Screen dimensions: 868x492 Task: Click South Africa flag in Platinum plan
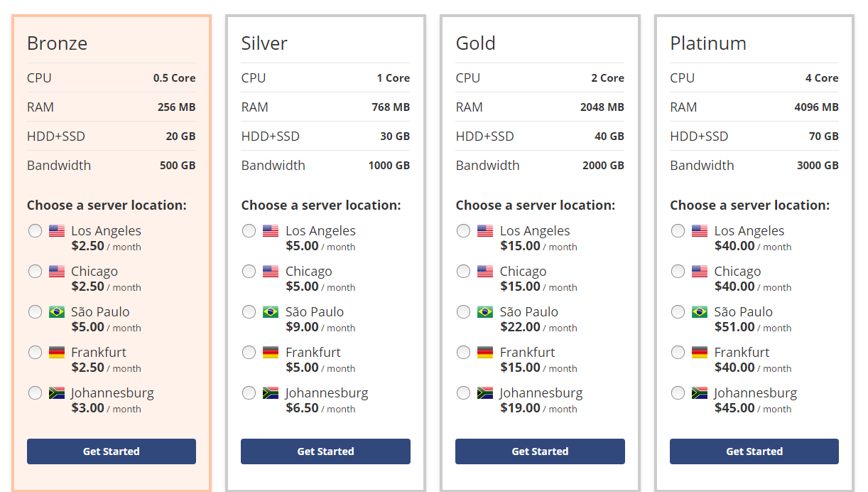pos(700,393)
